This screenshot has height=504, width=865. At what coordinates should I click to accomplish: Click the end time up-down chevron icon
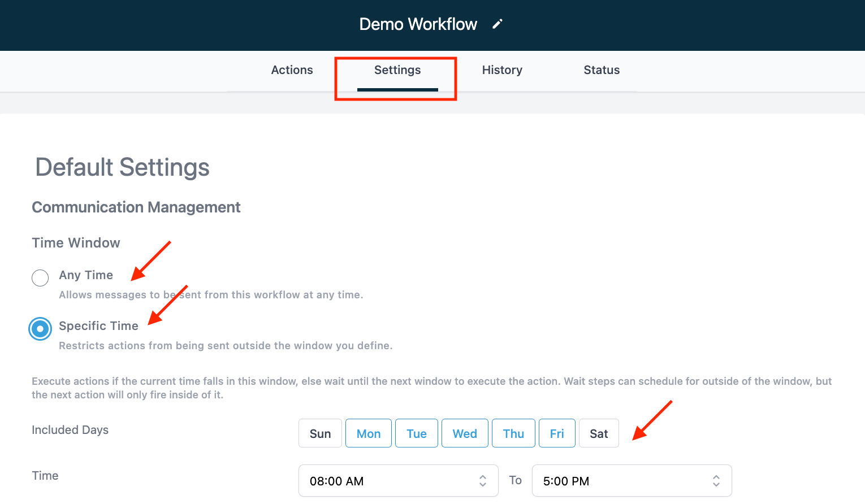[716, 481]
